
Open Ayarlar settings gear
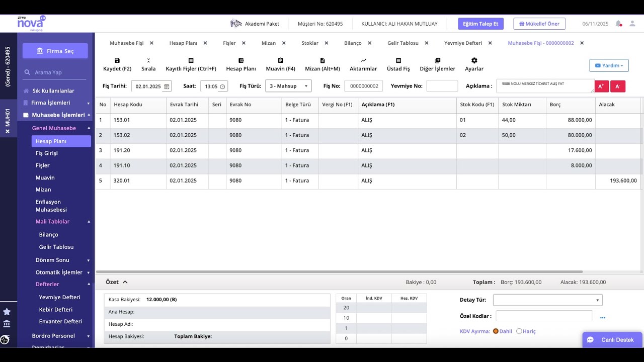point(474,60)
